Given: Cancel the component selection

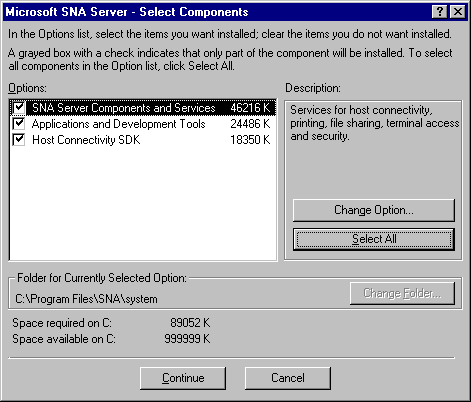Looking at the screenshot, I should point(288,378).
